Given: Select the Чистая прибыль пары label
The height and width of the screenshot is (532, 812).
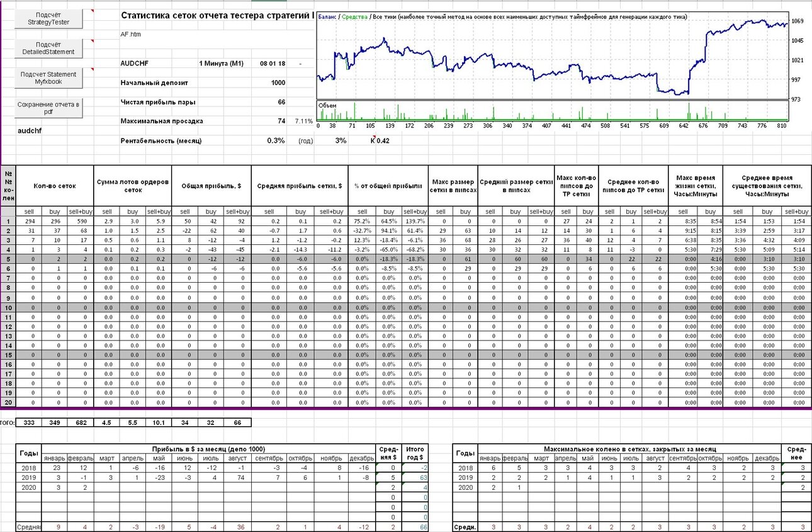Looking at the screenshot, I should [x=157, y=102].
